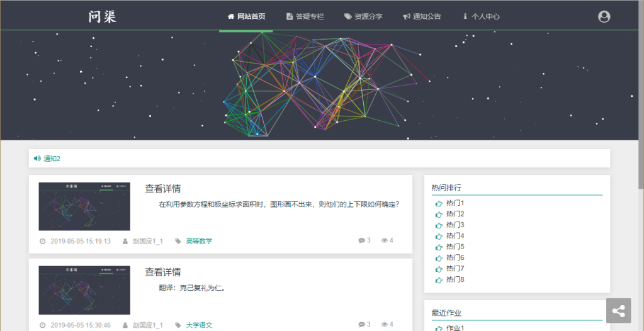Open the 热门6 ranking entry

coord(455,257)
